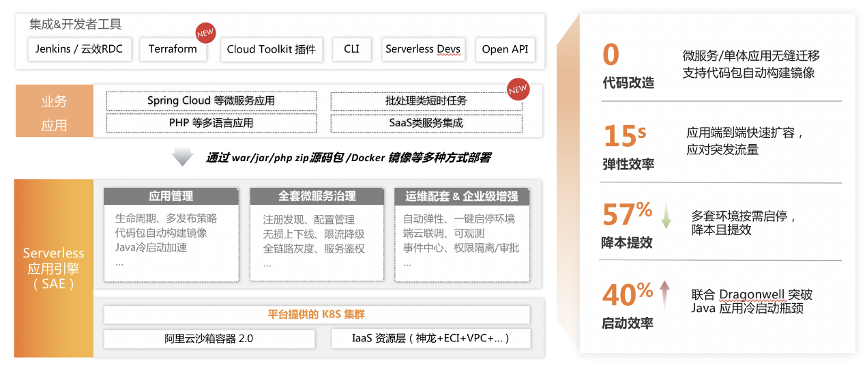Click 应对突发流量 text
The image size is (866, 366).
[722, 150]
